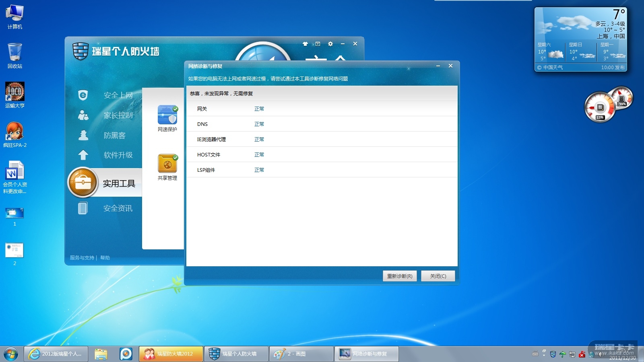Screen dimensions: 644x362
Task: Minimize the 网络诊断与修复 dialog
Action: point(438,66)
